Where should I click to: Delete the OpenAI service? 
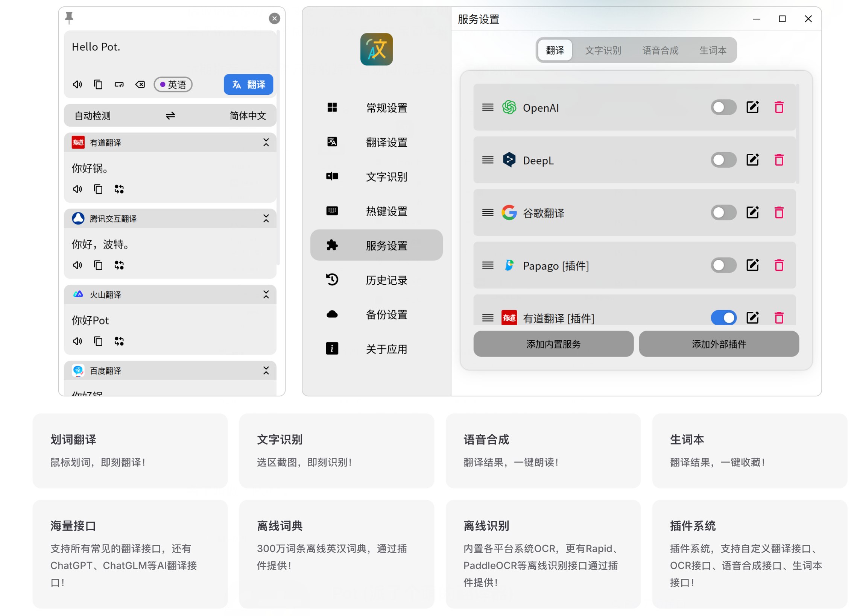click(x=779, y=107)
